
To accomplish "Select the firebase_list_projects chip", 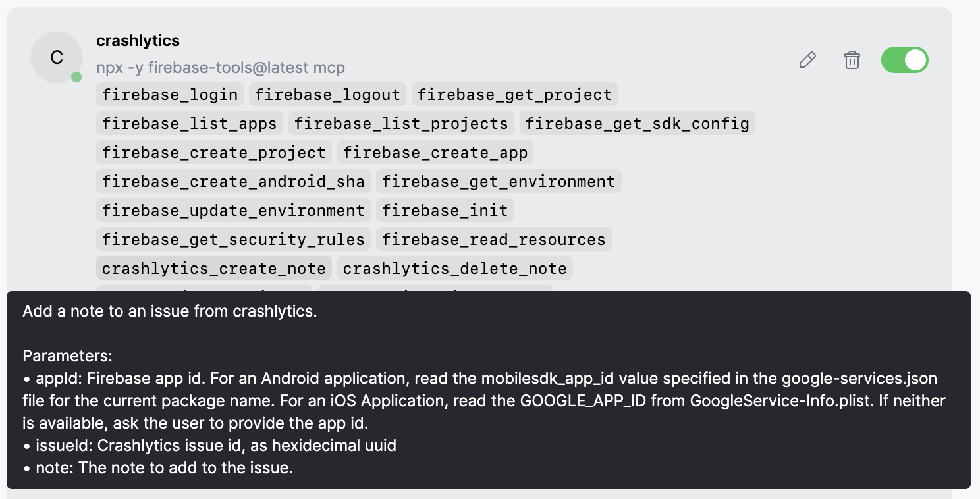I will click(401, 123).
